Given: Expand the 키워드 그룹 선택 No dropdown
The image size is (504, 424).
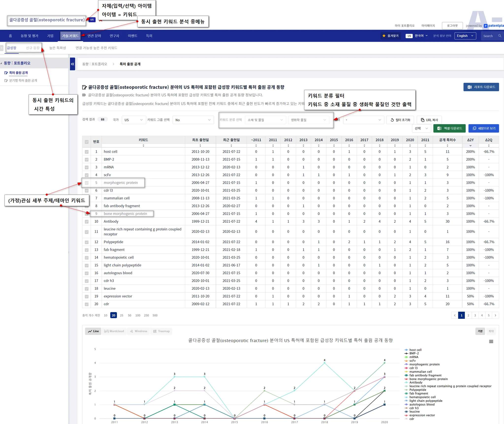Looking at the screenshot, I should (193, 120).
